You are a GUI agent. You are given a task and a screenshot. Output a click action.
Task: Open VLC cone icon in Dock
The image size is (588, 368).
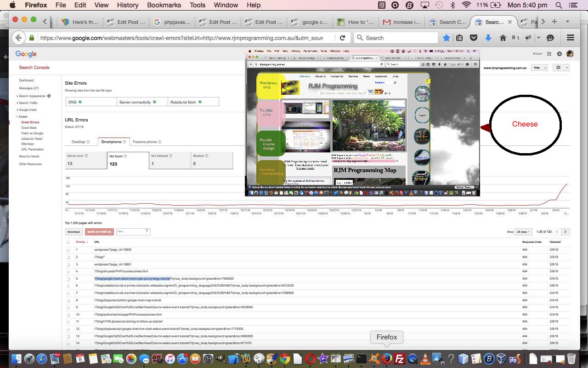coord(425,359)
